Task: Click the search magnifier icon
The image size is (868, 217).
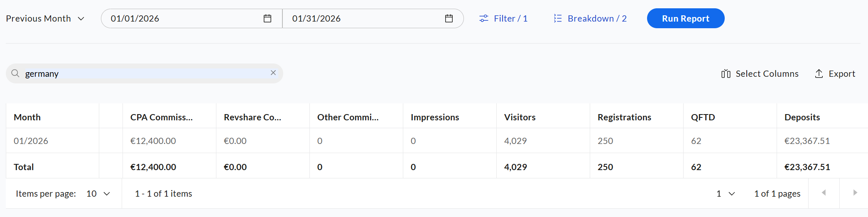Action: (x=15, y=73)
